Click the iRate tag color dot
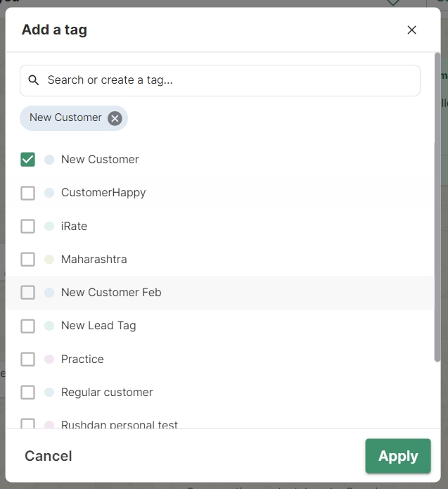The height and width of the screenshot is (489, 448). (x=49, y=226)
